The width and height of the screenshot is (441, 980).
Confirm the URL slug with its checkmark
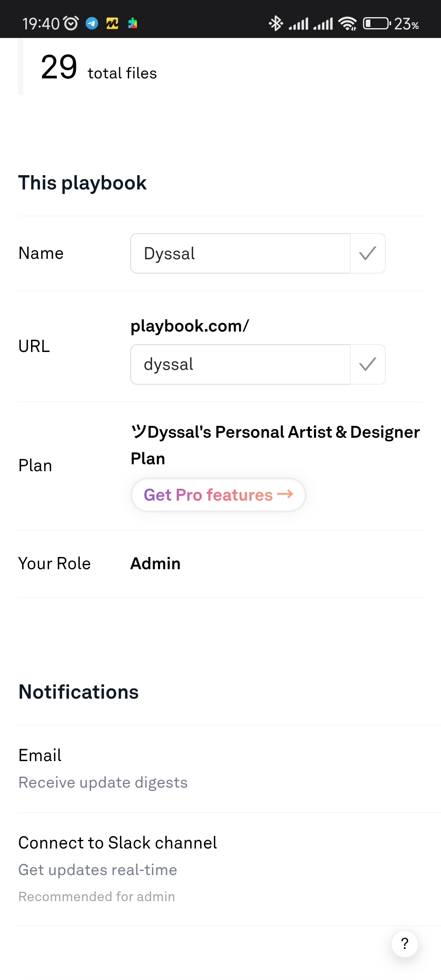[x=367, y=364]
